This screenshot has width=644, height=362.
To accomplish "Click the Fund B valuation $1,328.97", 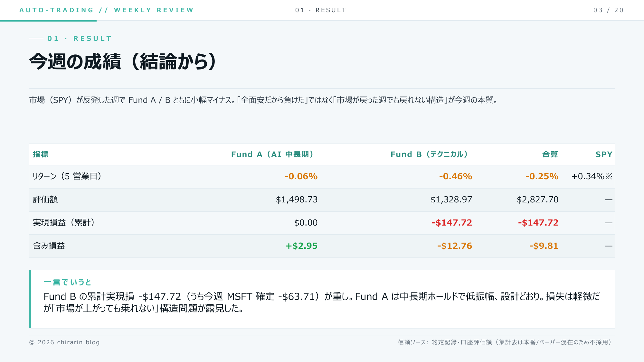I will point(451,200).
